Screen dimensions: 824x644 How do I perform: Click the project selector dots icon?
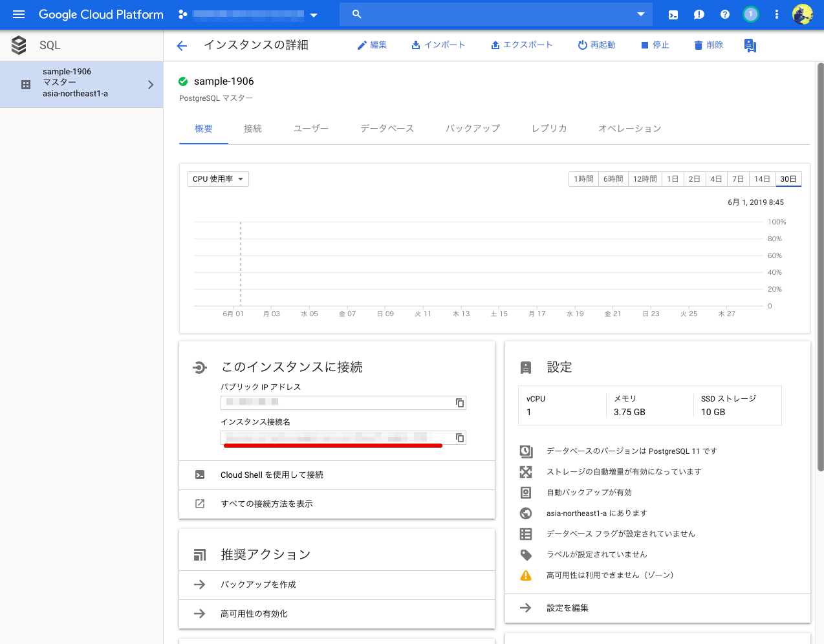[x=182, y=14]
